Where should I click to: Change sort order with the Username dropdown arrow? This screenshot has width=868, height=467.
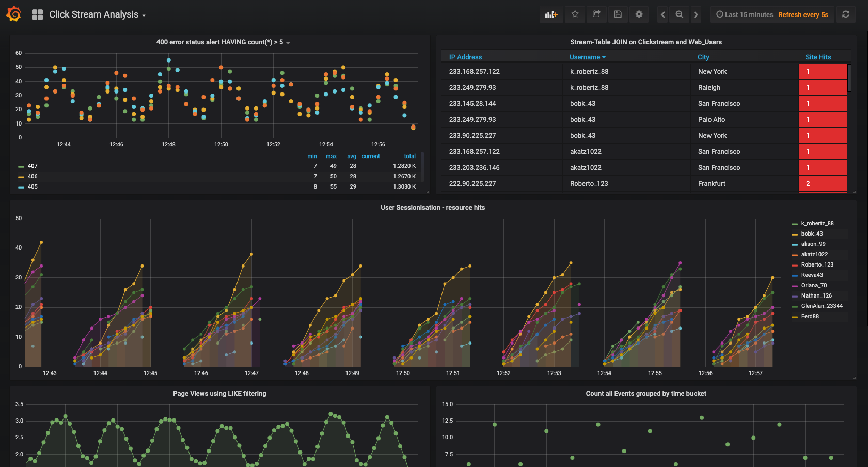tap(604, 57)
